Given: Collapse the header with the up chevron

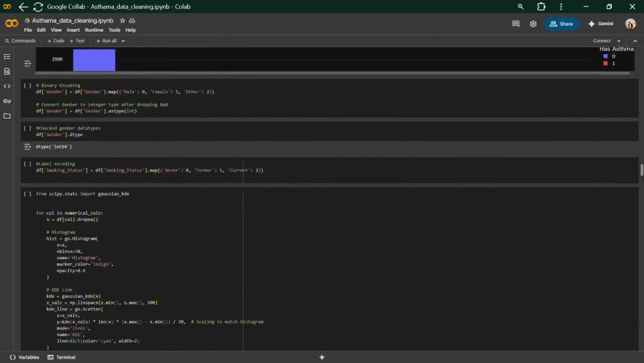Looking at the screenshot, I should pyautogui.click(x=635, y=41).
